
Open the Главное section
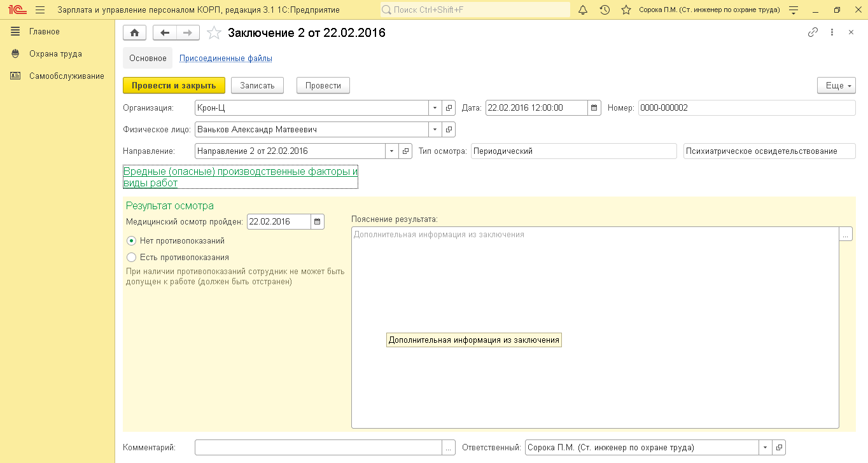click(45, 32)
